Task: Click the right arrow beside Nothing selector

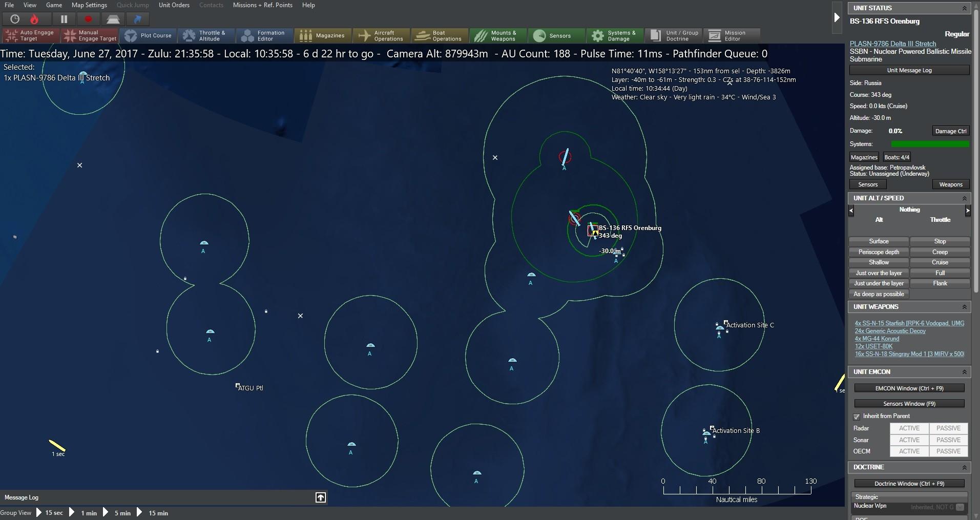Action: click(x=968, y=211)
